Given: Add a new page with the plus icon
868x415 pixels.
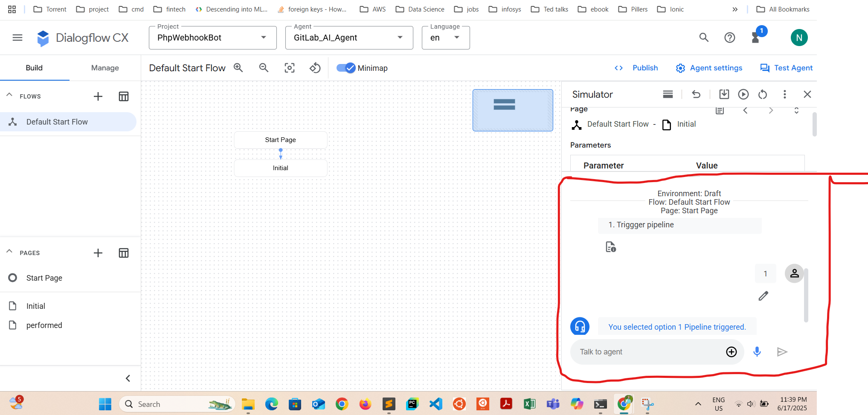Looking at the screenshot, I should click(x=98, y=253).
